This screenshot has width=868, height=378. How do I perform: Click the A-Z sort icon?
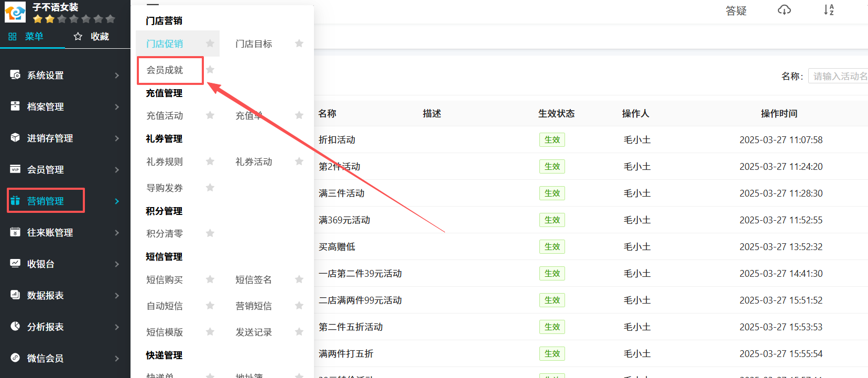(x=828, y=10)
